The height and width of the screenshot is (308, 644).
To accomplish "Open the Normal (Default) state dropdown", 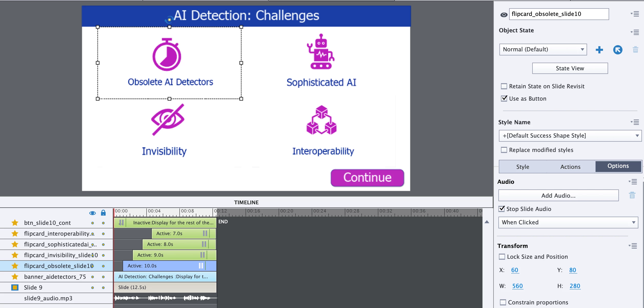I will tap(543, 49).
